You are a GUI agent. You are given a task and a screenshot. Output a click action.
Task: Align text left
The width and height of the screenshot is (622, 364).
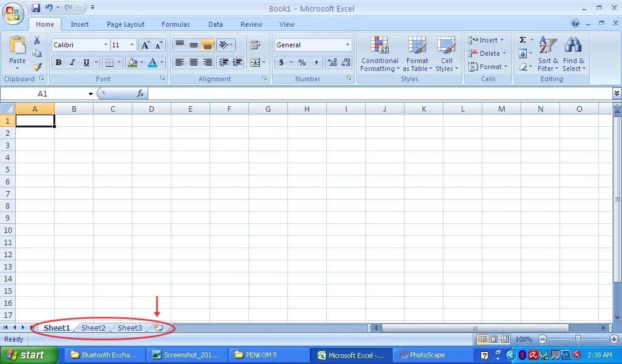180,62
